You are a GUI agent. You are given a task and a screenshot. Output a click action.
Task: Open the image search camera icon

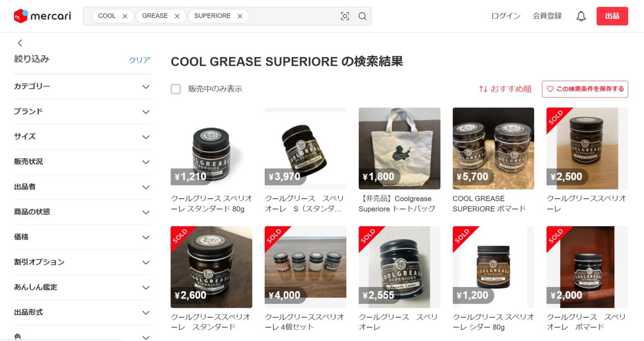pyautogui.click(x=345, y=16)
